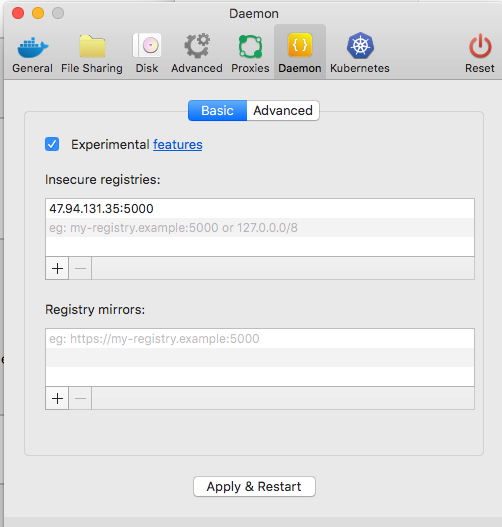Add a new insecure registry with plus
The width and height of the screenshot is (502, 527).
point(57,268)
